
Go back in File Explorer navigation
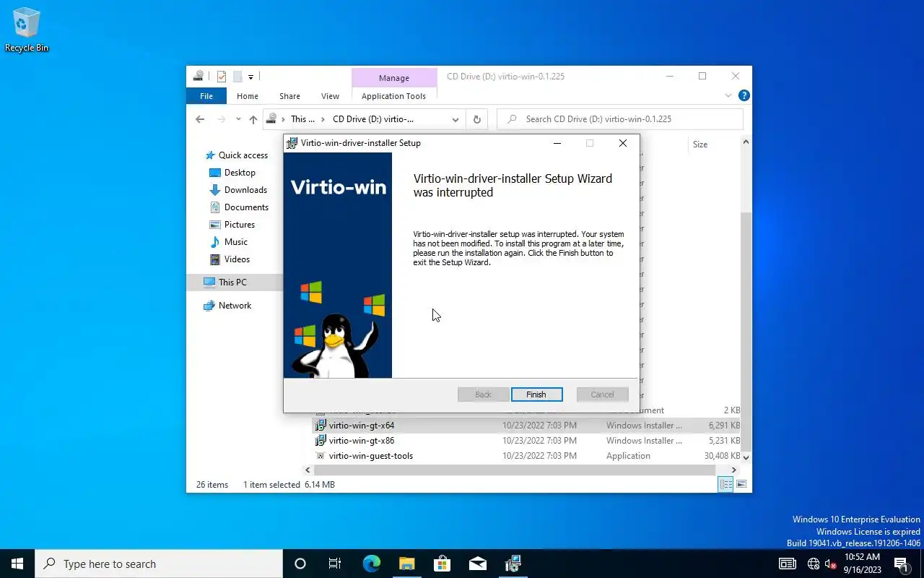click(200, 119)
